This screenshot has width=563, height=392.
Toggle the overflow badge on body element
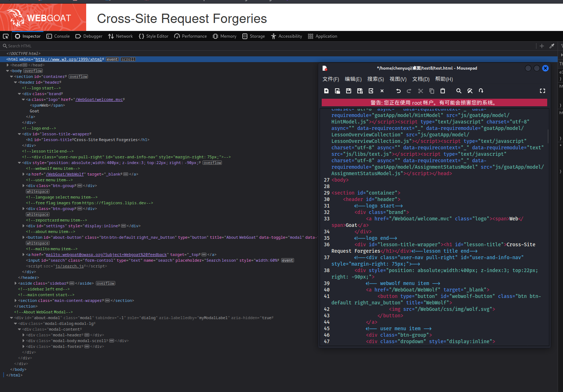(33, 71)
